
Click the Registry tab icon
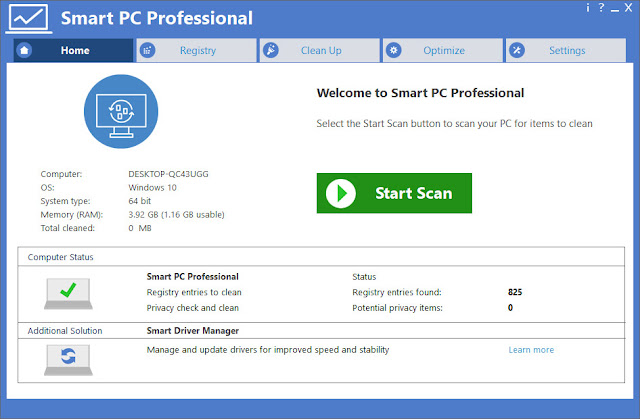point(147,50)
